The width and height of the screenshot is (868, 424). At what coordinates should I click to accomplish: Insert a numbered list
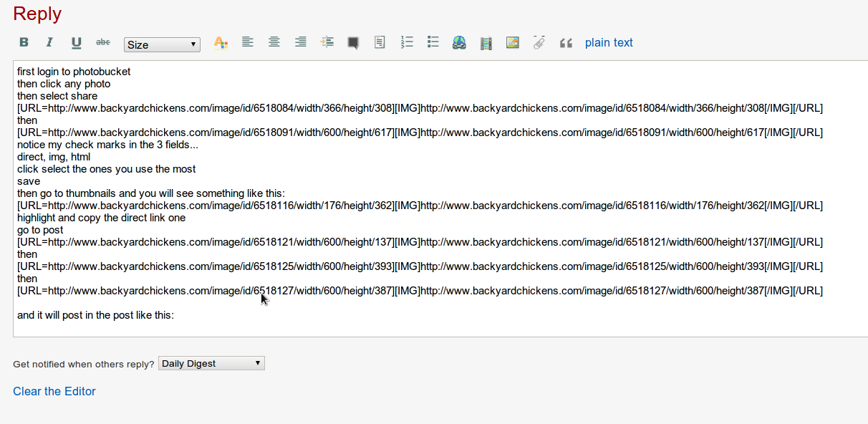pyautogui.click(x=407, y=42)
